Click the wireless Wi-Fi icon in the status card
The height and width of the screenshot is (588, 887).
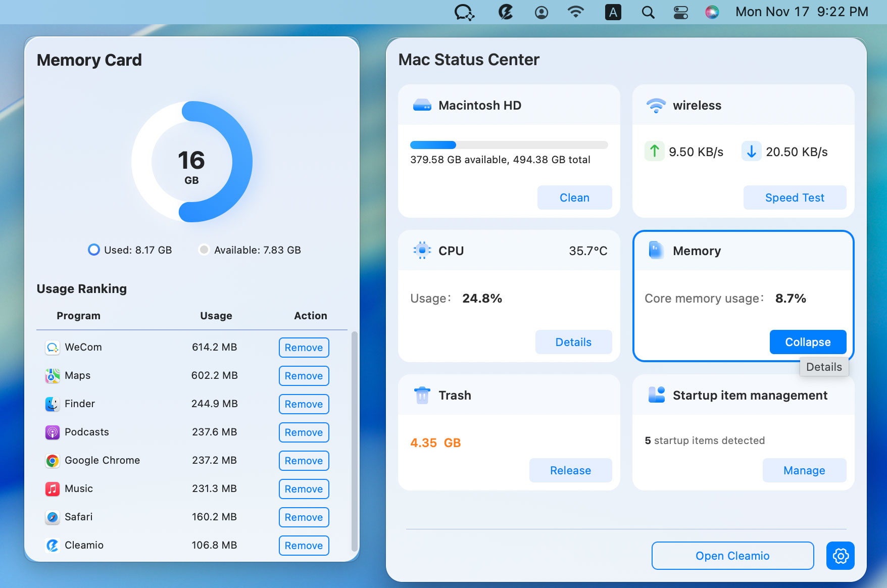point(656,105)
